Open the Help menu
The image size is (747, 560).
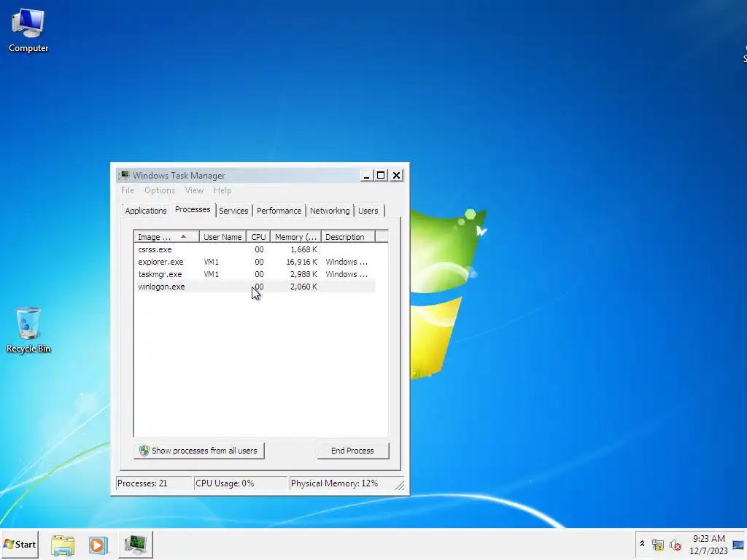[x=222, y=190]
